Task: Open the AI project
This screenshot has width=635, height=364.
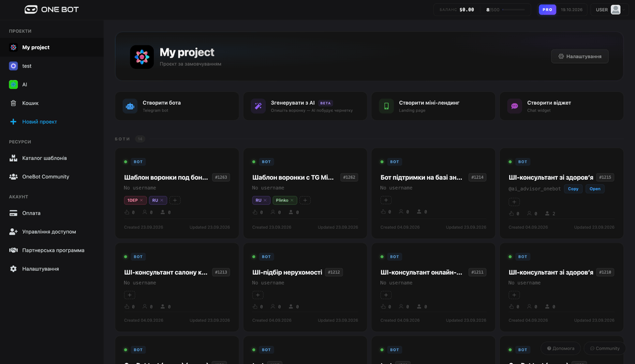Action: [x=52, y=84]
